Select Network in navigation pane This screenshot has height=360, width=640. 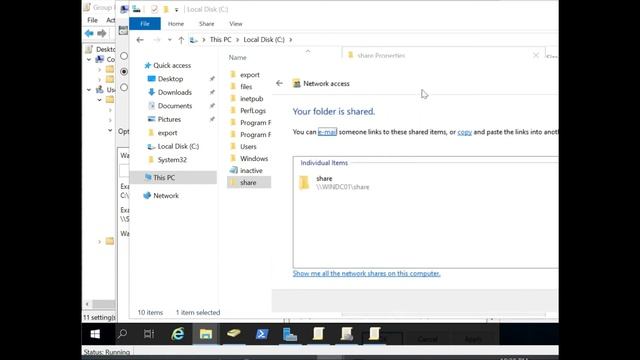coord(166,196)
